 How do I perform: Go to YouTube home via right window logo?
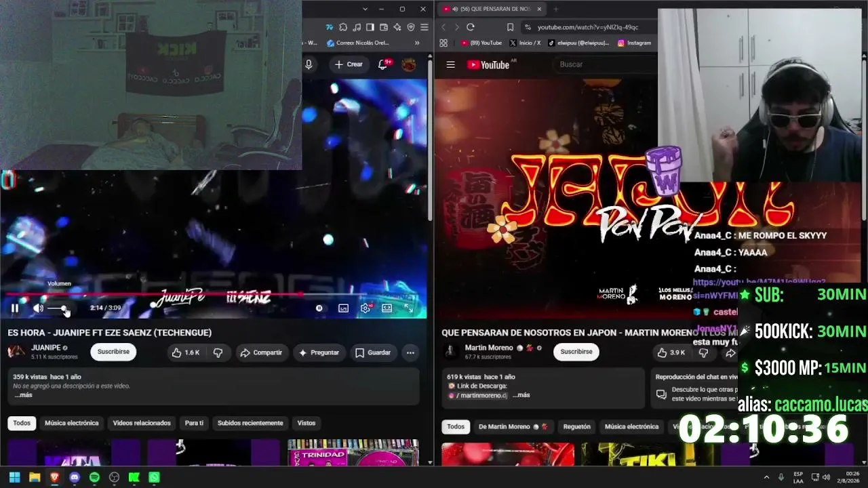[x=488, y=65]
